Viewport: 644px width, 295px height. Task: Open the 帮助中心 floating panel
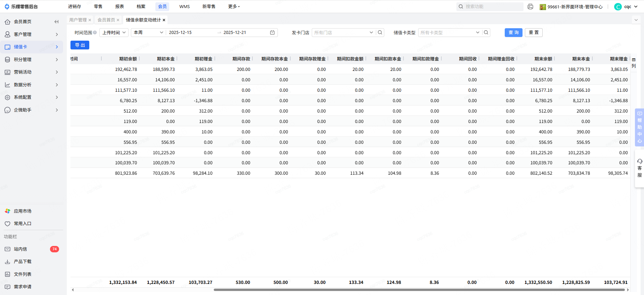(640, 127)
